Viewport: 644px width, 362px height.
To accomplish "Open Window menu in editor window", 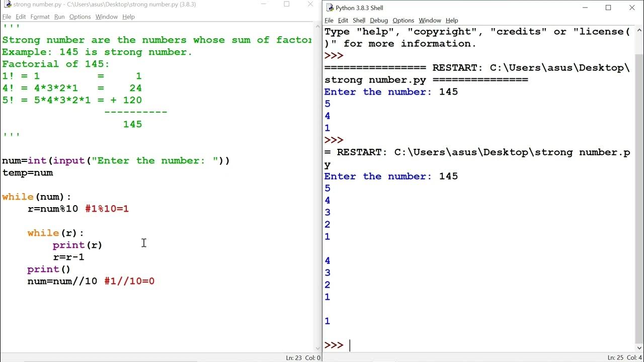I will 107,17.
